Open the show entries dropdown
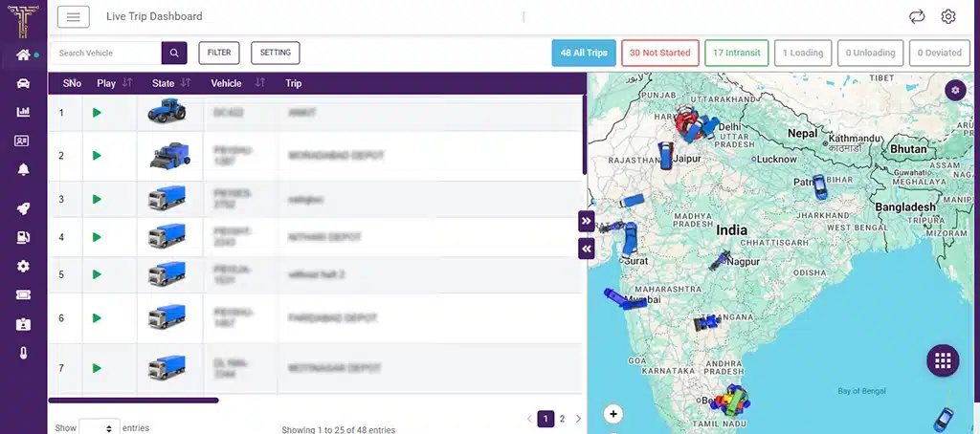 click(100, 427)
